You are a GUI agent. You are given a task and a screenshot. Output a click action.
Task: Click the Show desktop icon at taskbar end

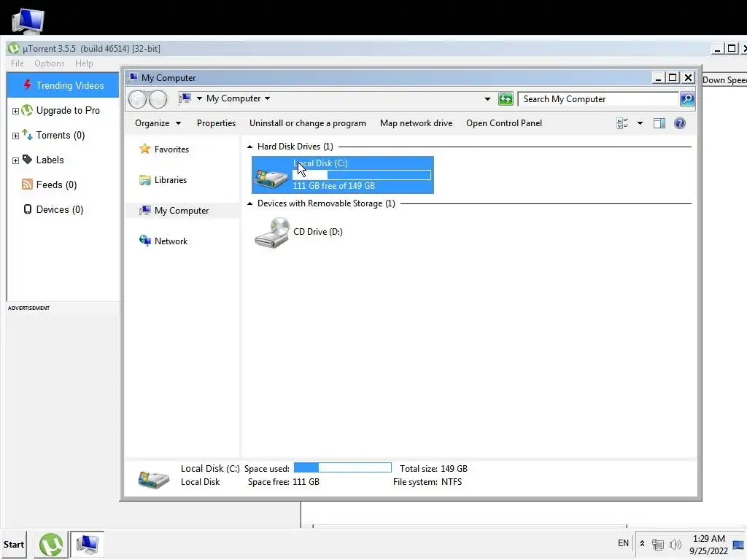point(739,544)
